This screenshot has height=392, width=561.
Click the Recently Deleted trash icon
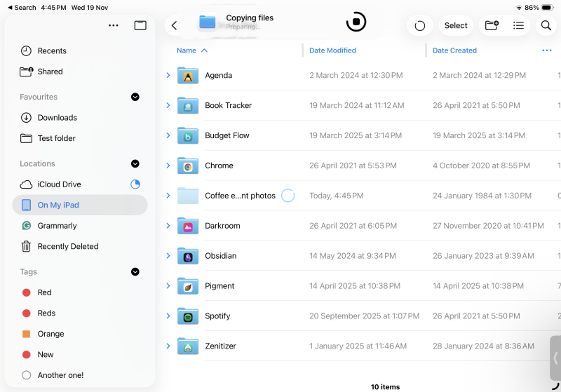pos(26,246)
